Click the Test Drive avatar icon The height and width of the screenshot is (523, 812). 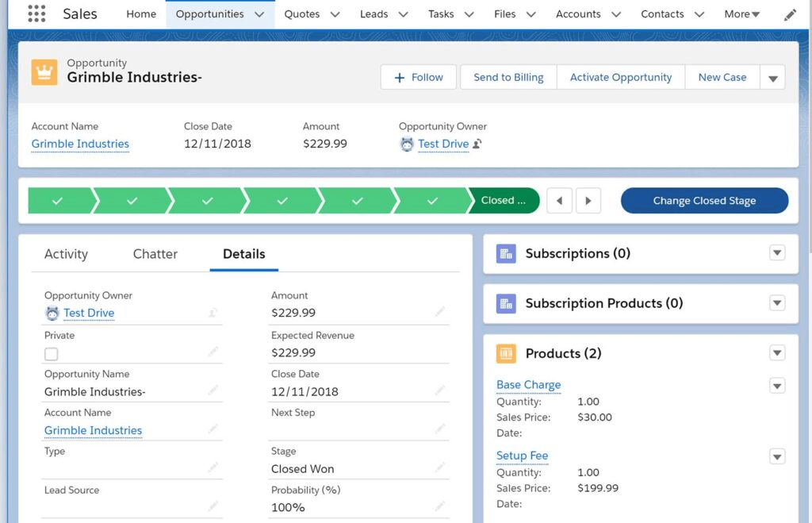(x=52, y=313)
